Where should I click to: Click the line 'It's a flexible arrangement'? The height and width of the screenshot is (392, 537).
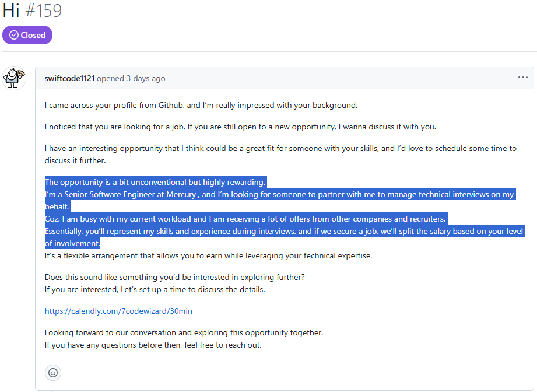click(x=208, y=256)
